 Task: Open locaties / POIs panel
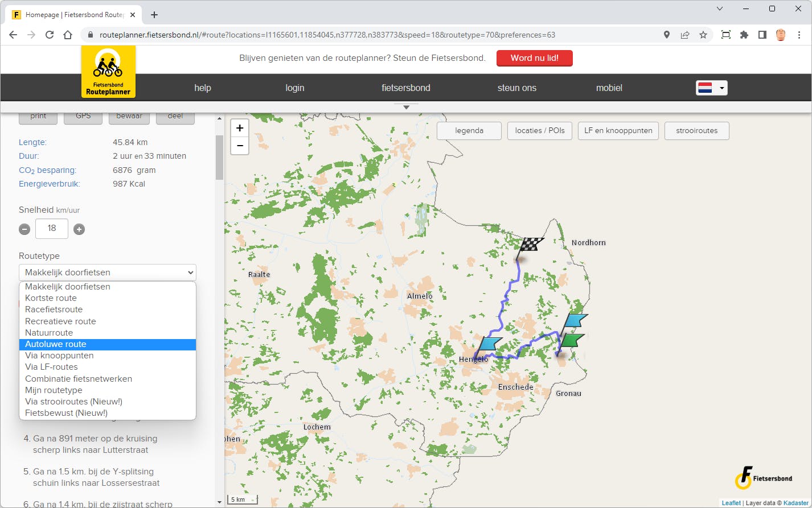(540, 130)
